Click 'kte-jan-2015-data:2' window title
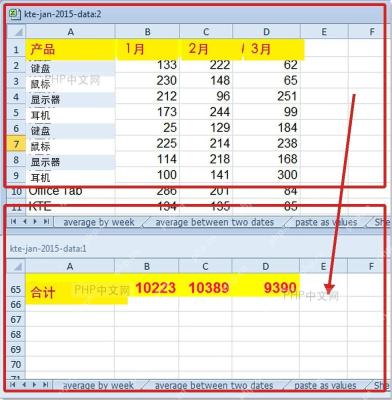 click(62, 14)
